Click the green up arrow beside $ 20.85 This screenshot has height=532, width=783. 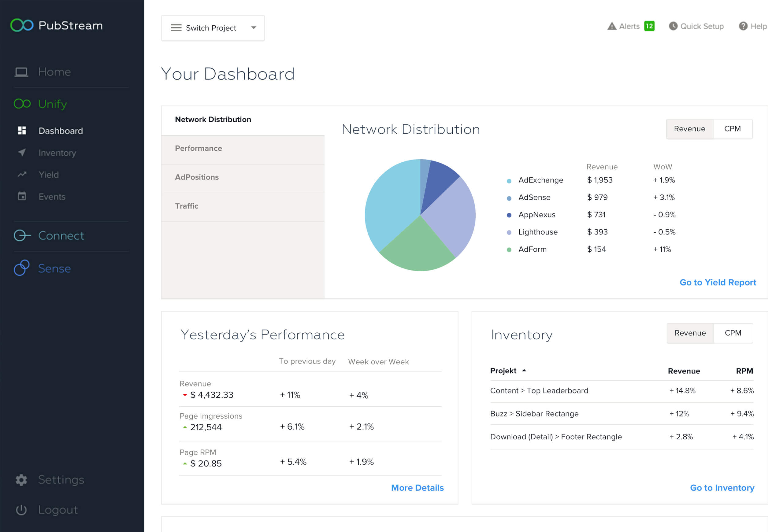pyautogui.click(x=185, y=463)
